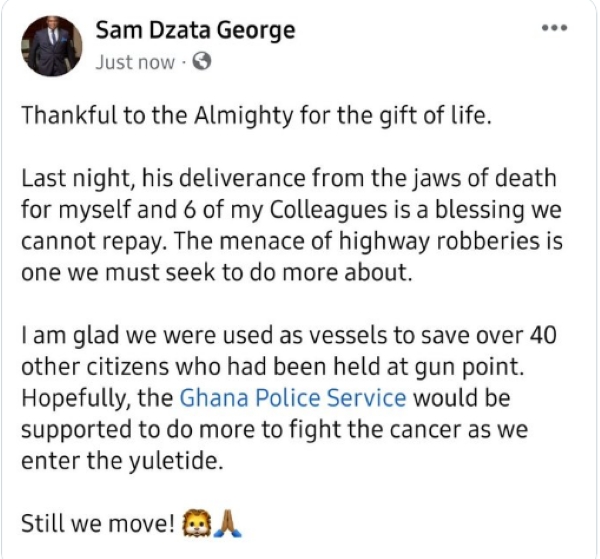Click the 'Last night, his deliverance' line
Screen dimensions: 600x559
[289, 178]
